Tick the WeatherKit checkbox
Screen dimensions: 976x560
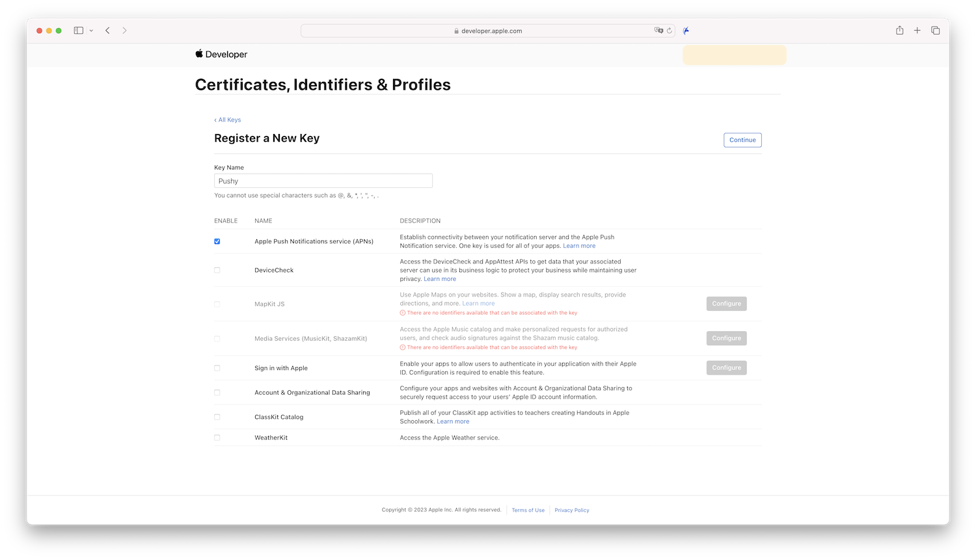tap(217, 438)
